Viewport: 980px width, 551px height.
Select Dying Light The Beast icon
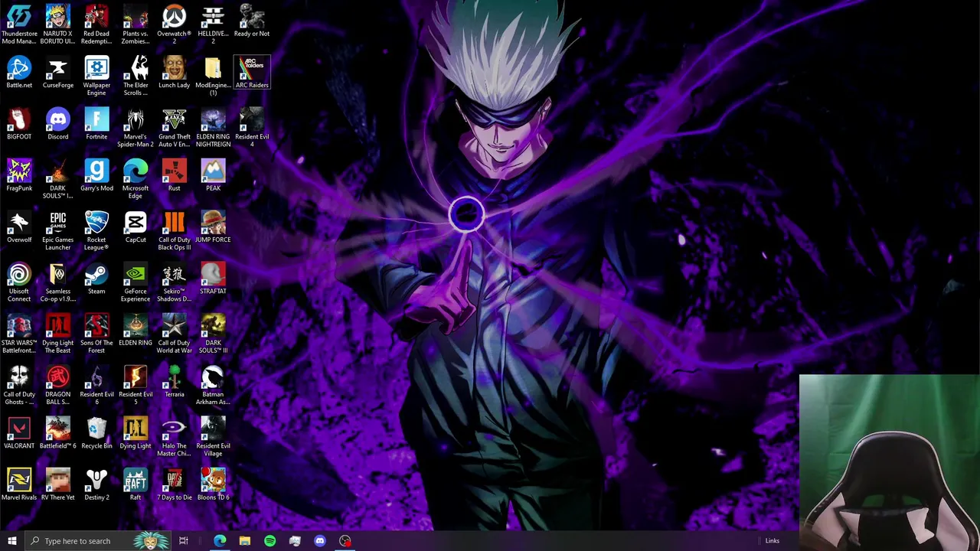pyautogui.click(x=58, y=333)
